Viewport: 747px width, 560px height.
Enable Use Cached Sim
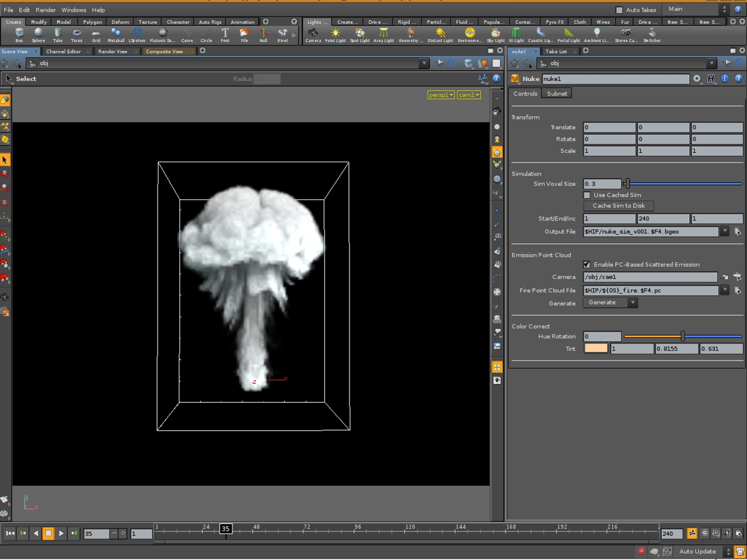[x=587, y=195]
